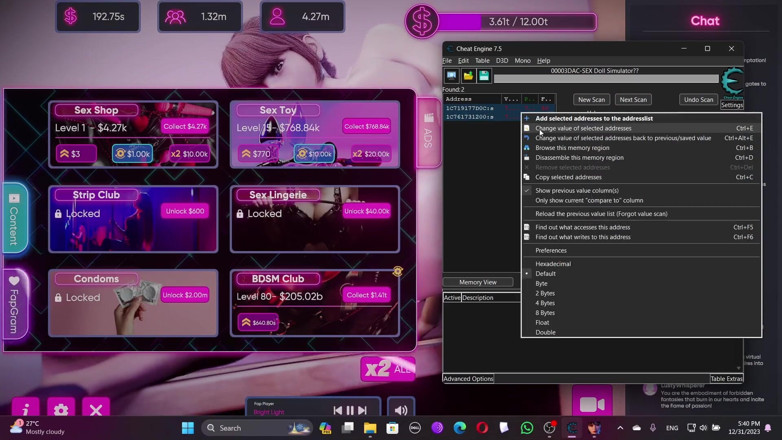Image resolution: width=782 pixels, height=440 pixels.
Task: Buy x2 $10.00k boost in Sex Shop
Action: pyautogui.click(x=189, y=154)
